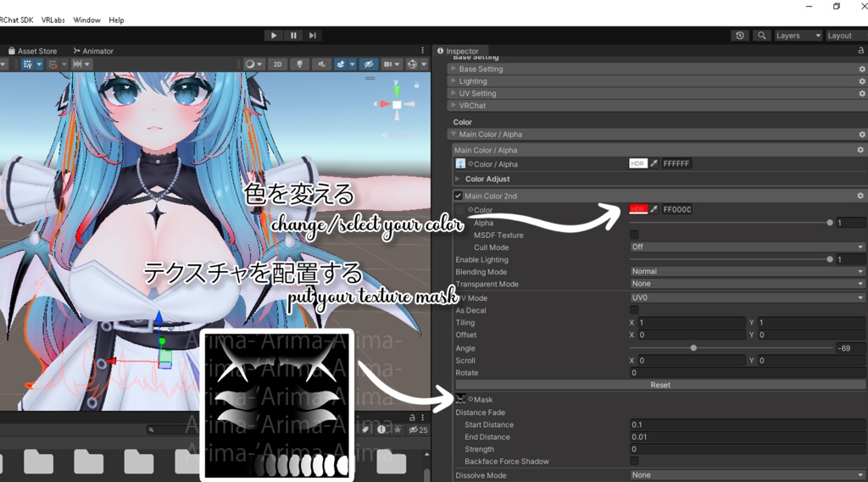Open the UV Setting gear menu

(862, 93)
